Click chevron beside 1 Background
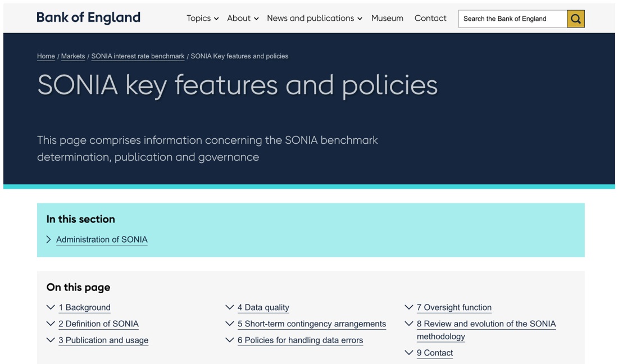The image size is (618, 364). [51, 307]
